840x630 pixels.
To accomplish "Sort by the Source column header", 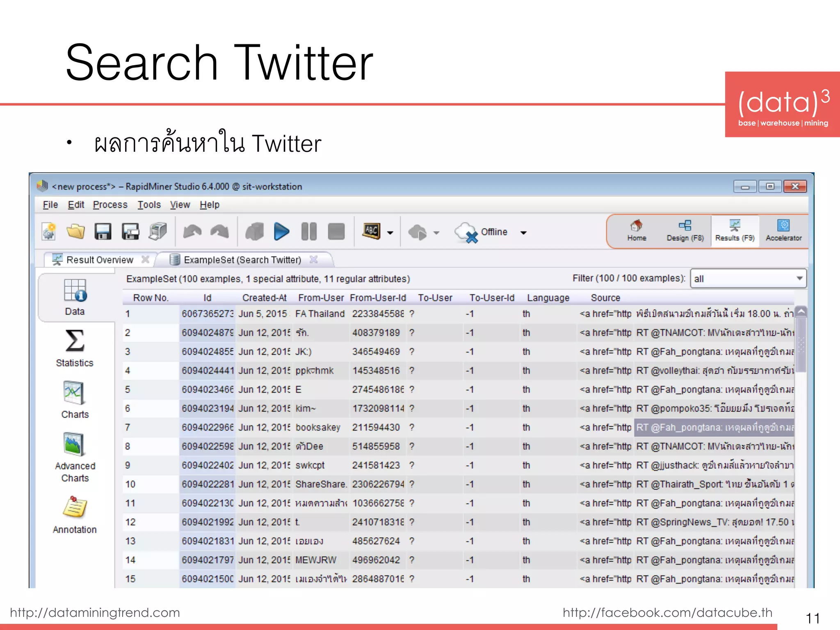I will coord(605,298).
